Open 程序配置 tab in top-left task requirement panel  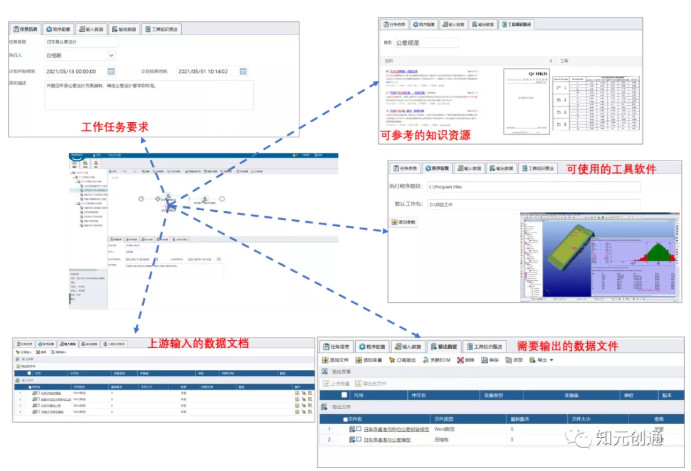click(59, 29)
